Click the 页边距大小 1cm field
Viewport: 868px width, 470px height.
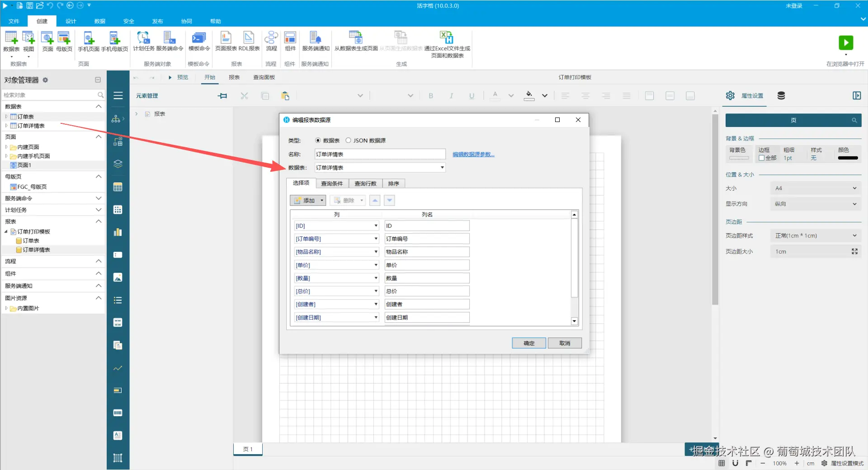(x=815, y=252)
